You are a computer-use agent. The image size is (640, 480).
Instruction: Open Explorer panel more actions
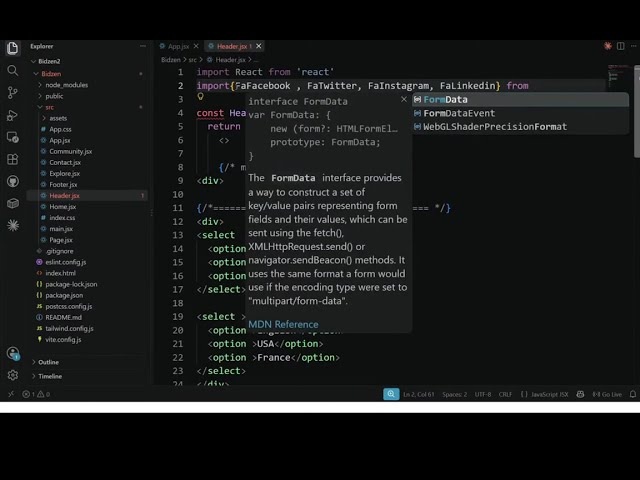pyautogui.click(x=142, y=46)
